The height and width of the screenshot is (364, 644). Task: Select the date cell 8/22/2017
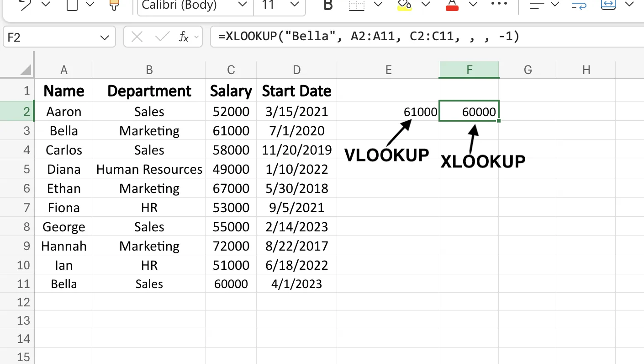[297, 246]
